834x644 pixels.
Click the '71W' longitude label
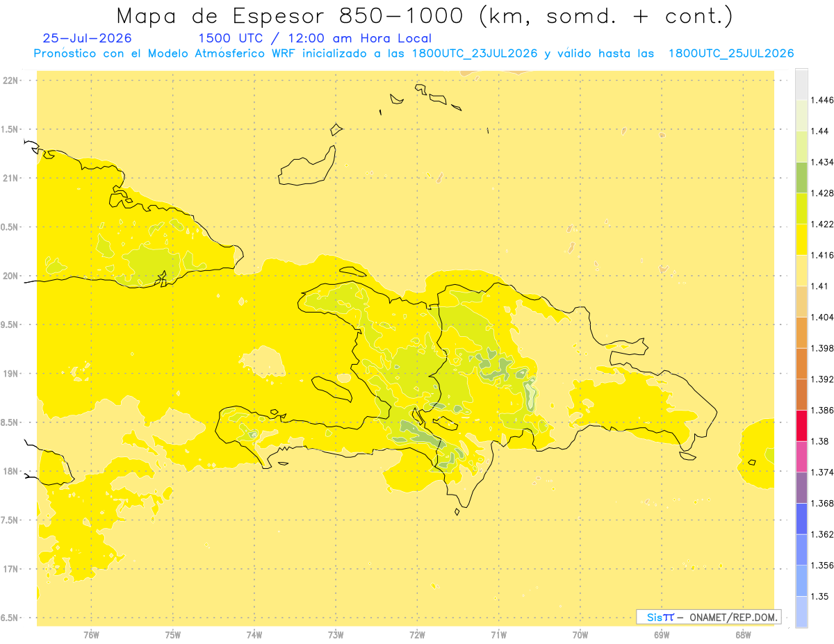pyautogui.click(x=498, y=635)
